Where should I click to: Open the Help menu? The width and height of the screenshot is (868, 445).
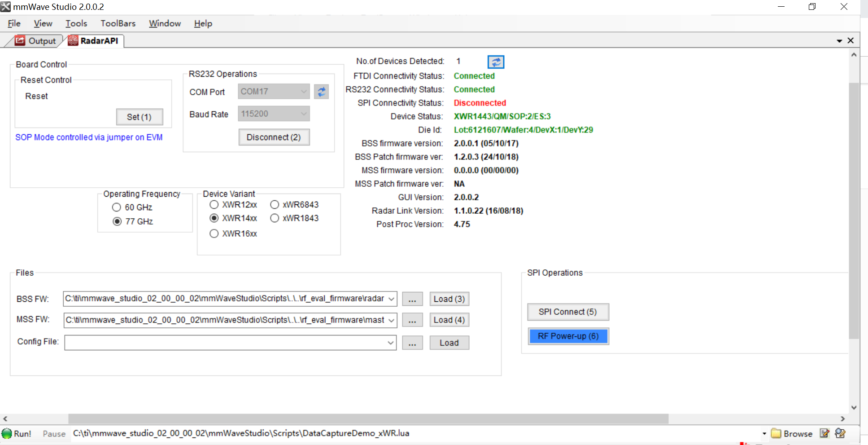click(x=203, y=23)
